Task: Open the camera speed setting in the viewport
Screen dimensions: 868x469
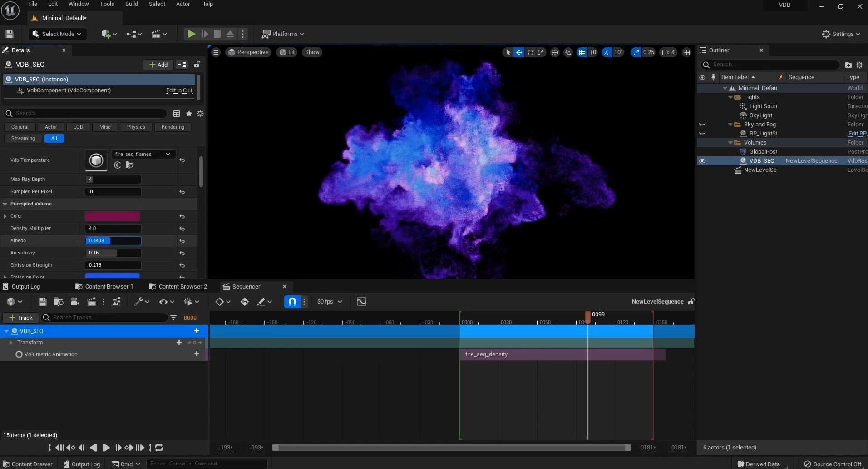Action: 668,52
